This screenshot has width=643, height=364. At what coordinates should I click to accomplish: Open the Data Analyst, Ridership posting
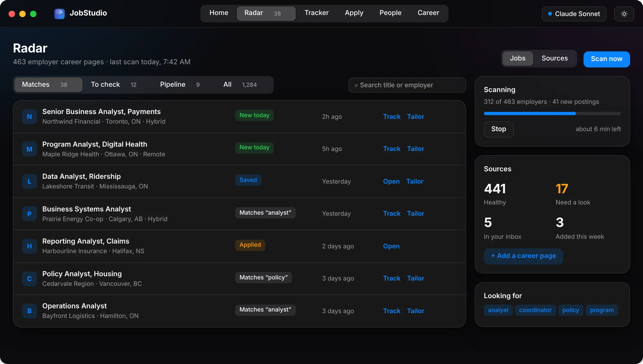tap(391, 181)
